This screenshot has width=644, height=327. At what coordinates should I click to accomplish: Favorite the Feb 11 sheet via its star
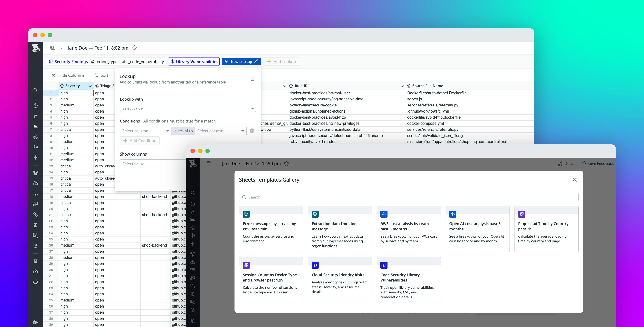tap(134, 48)
